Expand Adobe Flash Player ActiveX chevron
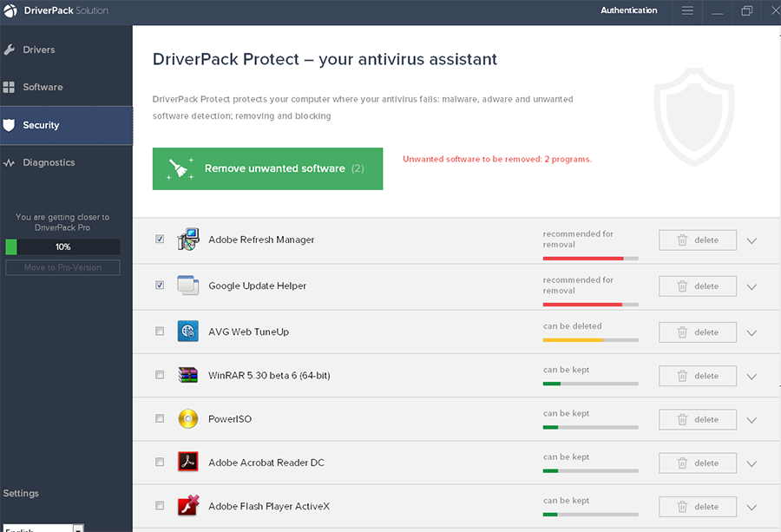 [x=751, y=508]
